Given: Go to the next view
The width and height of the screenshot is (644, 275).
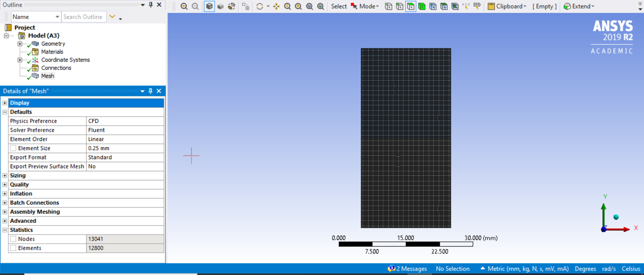Looking at the screenshot, I should [195, 6].
